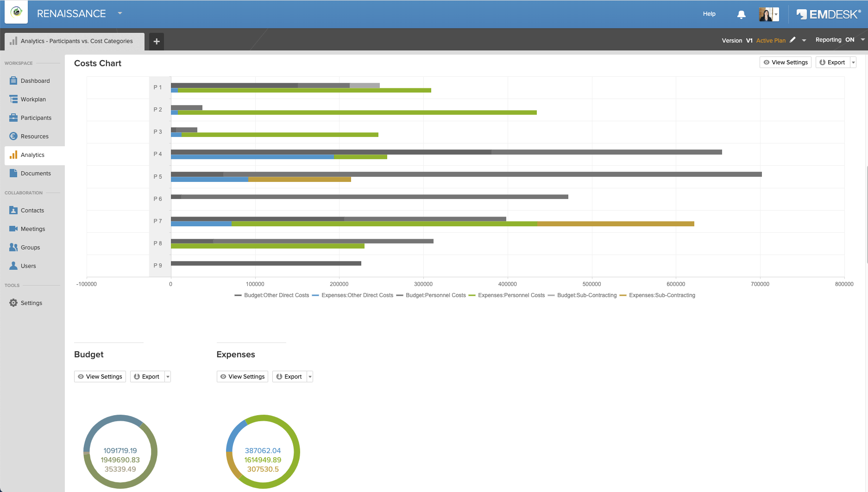
Task: Open the Dashboard sidebar icon
Action: 13,81
